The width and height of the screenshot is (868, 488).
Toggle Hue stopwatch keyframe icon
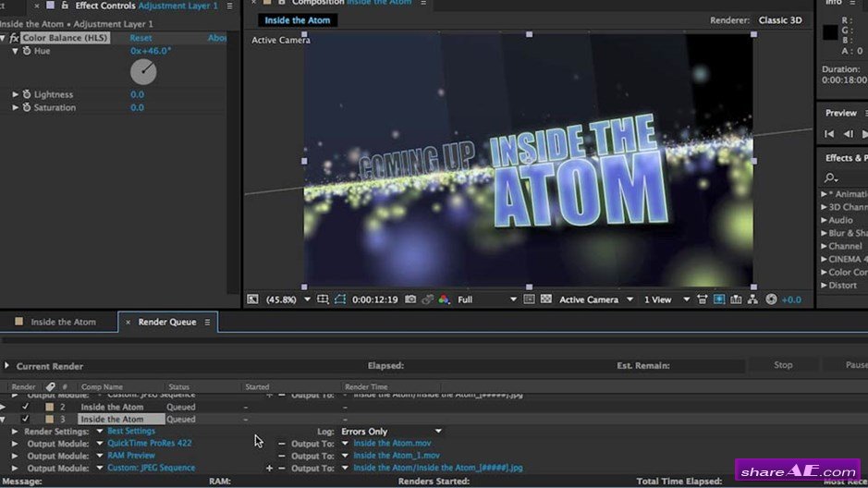click(27, 51)
